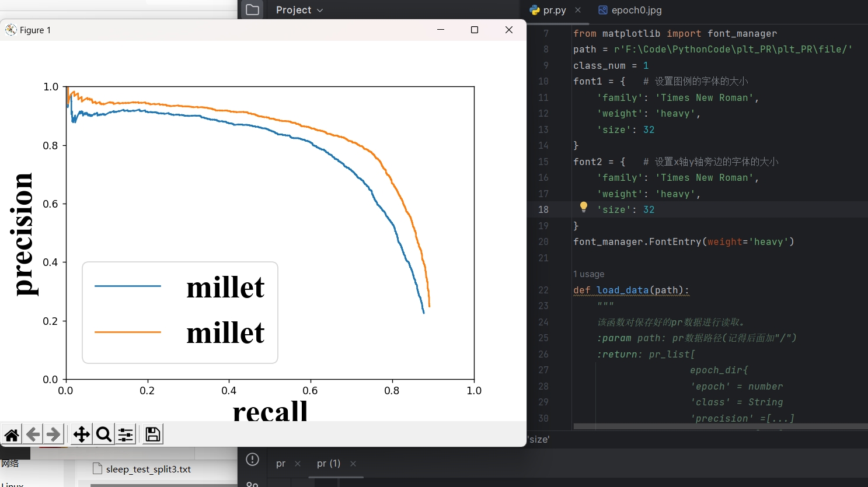Maximize the Figure 1 window
This screenshot has height=487, width=868.
point(475,30)
